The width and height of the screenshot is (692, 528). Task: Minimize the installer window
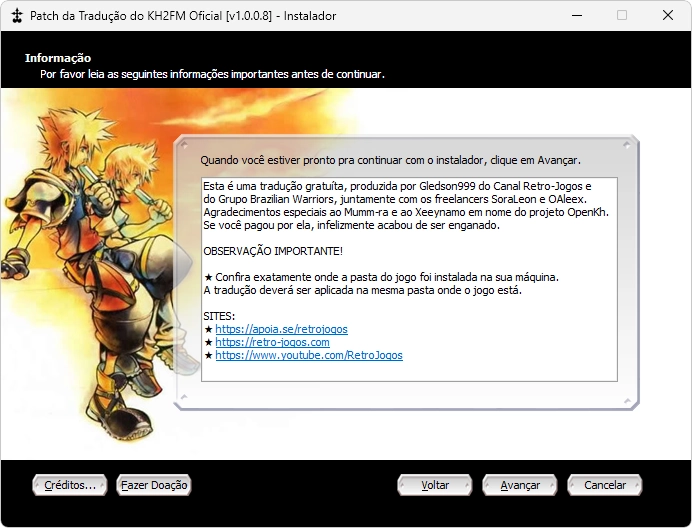[x=576, y=16]
